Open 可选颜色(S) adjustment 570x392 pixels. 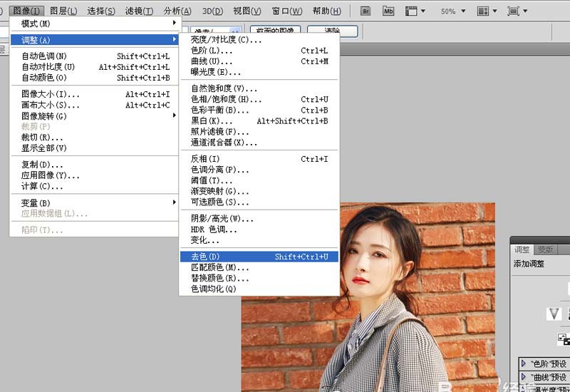click(259, 202)
